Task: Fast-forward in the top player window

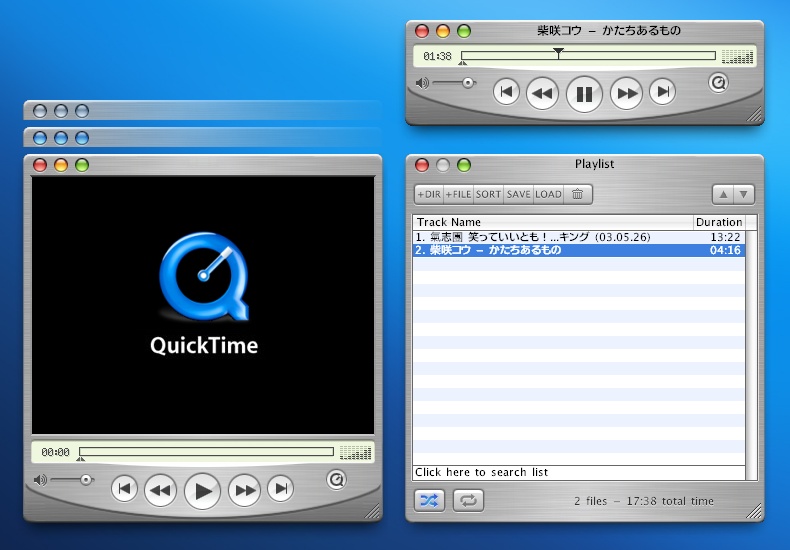Action: pyautogui.click(x=626, y=93)
